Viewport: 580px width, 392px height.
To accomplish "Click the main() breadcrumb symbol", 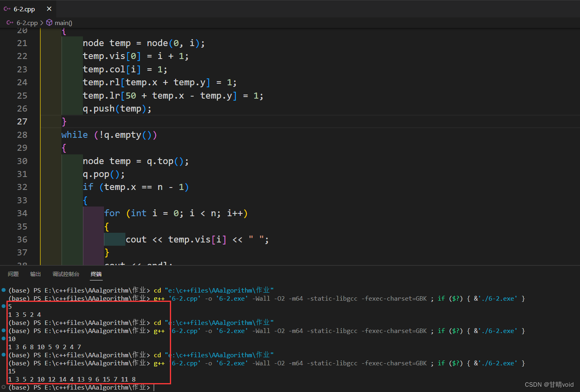I will click(64, 23).
